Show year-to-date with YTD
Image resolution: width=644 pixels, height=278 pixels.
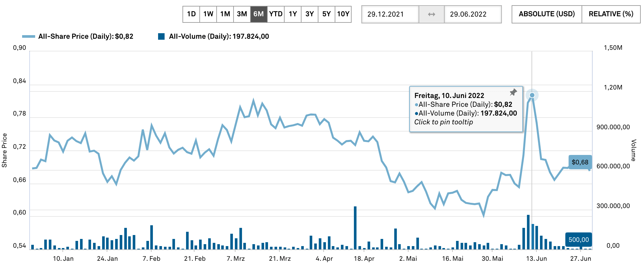coord(276,14)
